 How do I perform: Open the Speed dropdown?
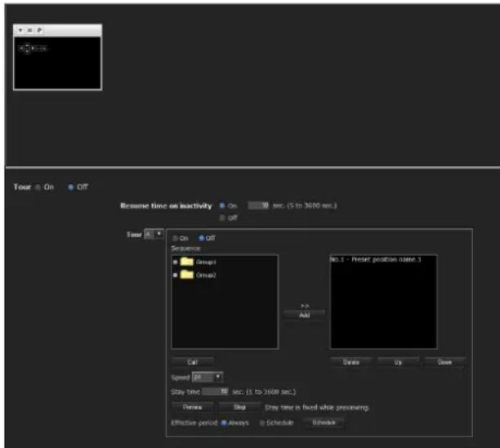[208, 377]
